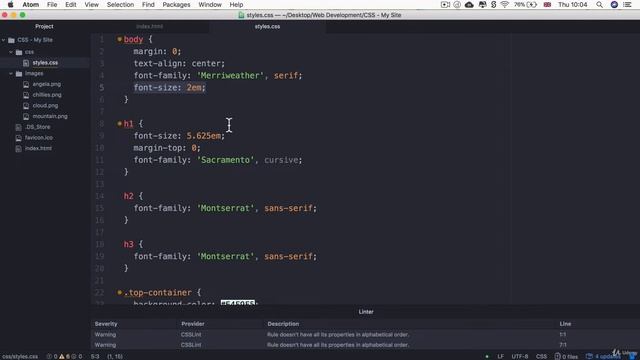Open the Packages menu
Screen dimensions: 640x360
(176, 4)
